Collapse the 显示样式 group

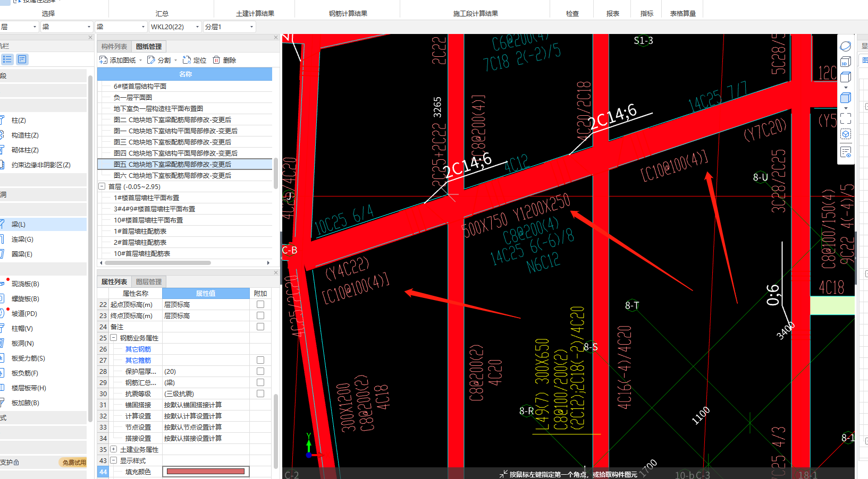114,460
